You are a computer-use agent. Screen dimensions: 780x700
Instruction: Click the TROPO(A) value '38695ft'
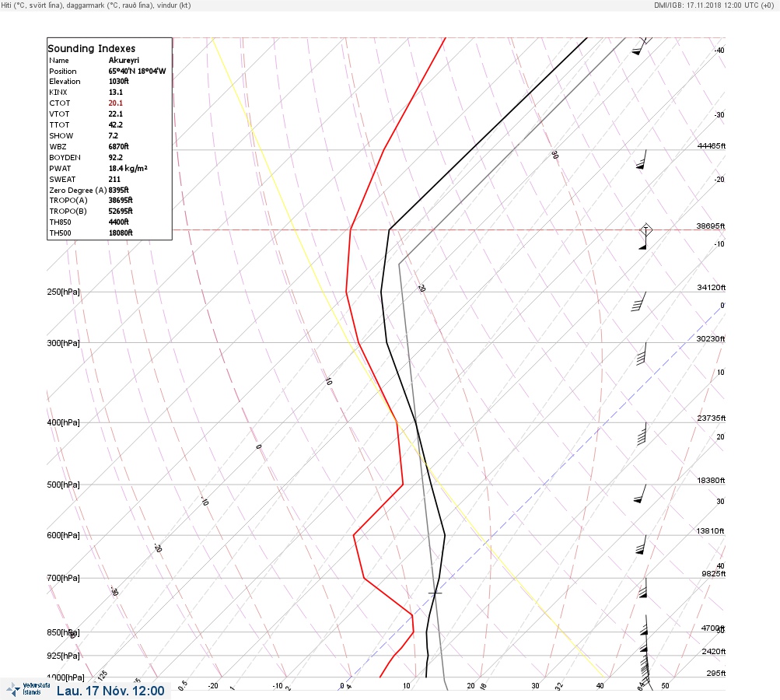121,200
